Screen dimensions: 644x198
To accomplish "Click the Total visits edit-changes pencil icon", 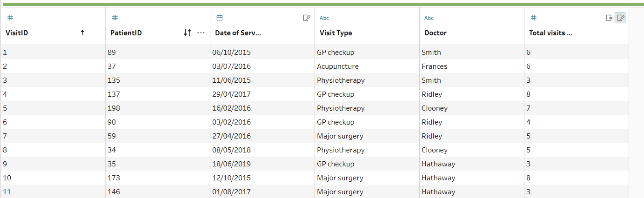I will tap(620, 18).
